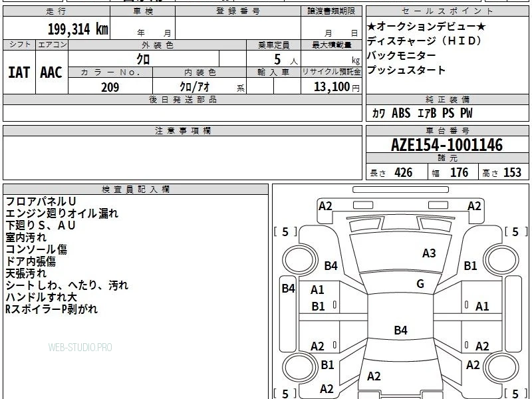This screenshot has width=532, height=399.
Task: Select the カラーNo. header
Action: click(x=110, y=72)
